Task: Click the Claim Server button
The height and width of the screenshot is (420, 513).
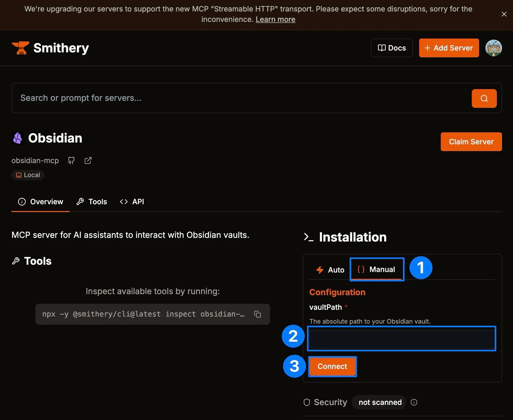Action: click(x=471, y=142)
